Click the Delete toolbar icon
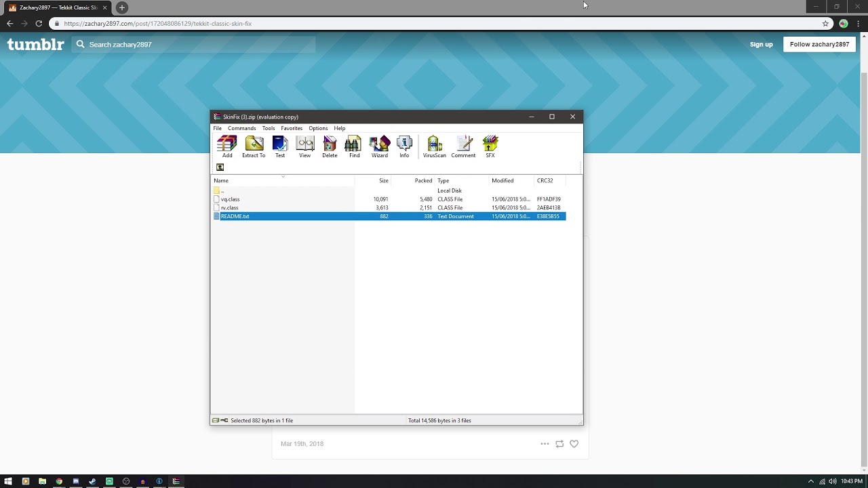This screenshot has width=868, height=488. 330,147
